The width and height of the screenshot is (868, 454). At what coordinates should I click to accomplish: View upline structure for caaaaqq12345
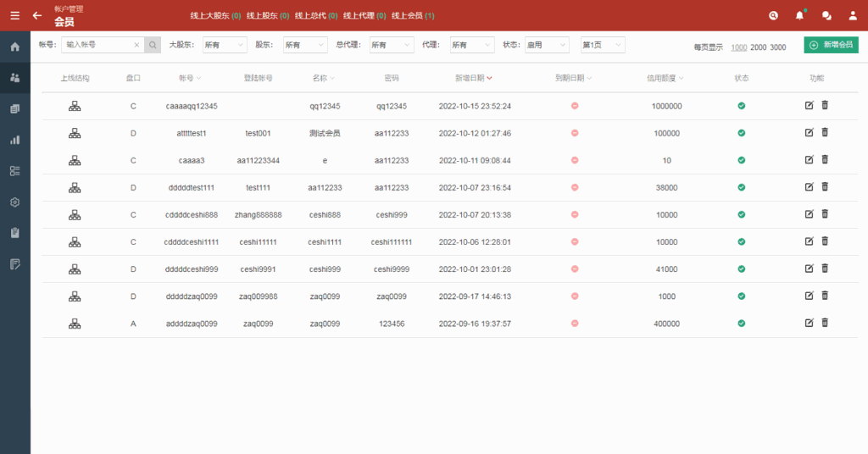[x=75, y=106]
